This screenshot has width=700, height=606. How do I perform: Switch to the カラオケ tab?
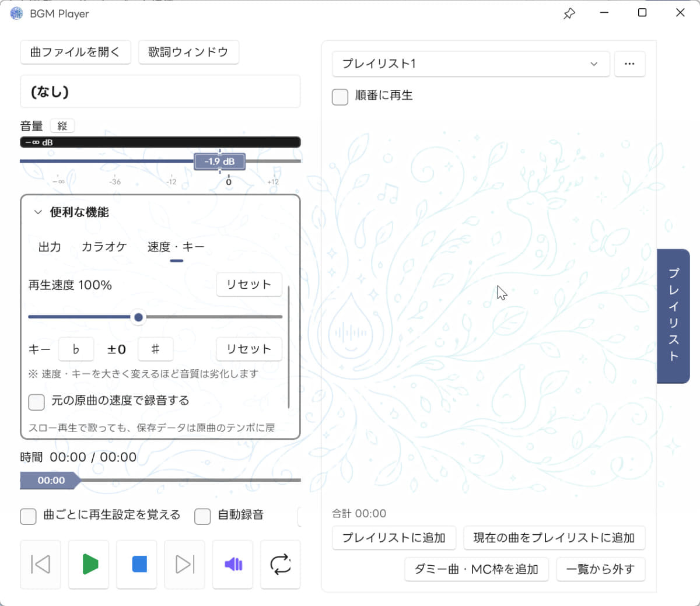[x=104, y=247]
